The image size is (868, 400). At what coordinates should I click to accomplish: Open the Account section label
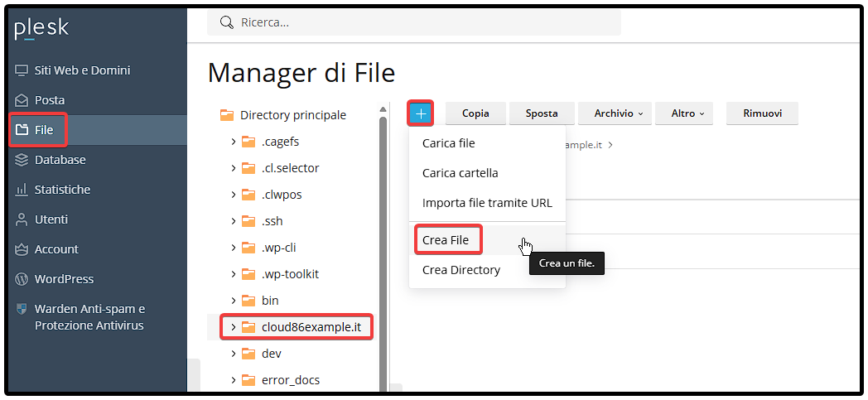[x=56, y=249]
